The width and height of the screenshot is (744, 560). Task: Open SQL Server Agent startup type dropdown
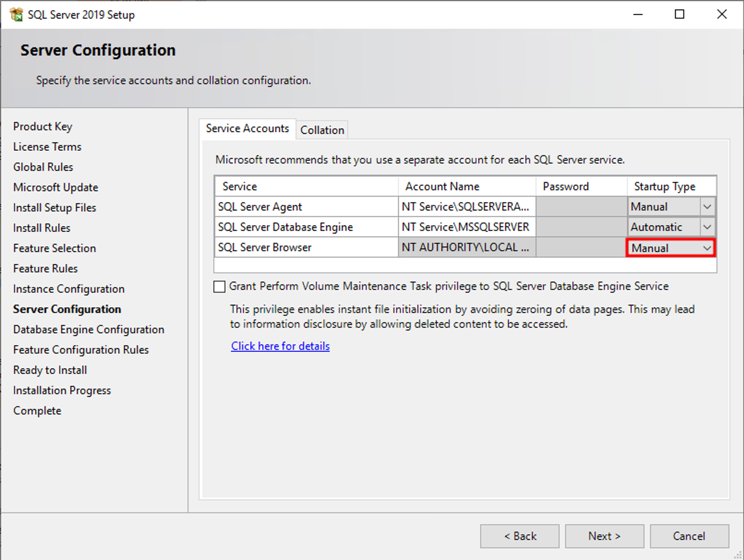tap(706, 207)
